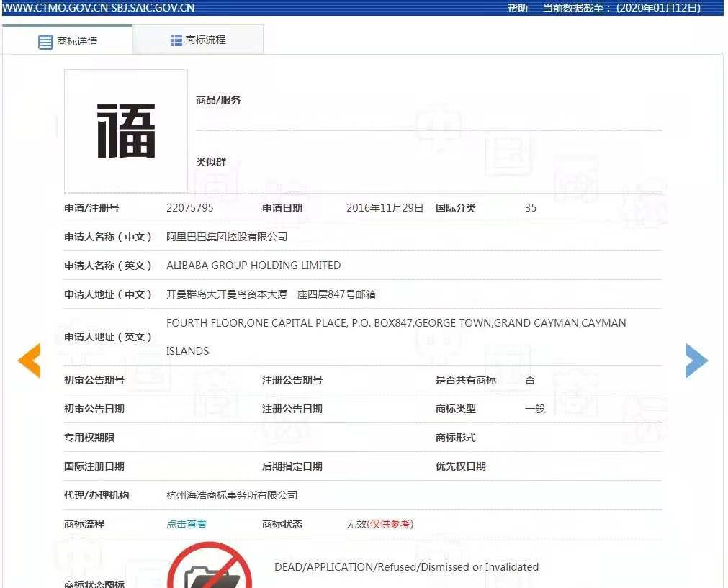Click the red prohibited trademark status icon
The image size is (728, 588).
coord(210,565)
